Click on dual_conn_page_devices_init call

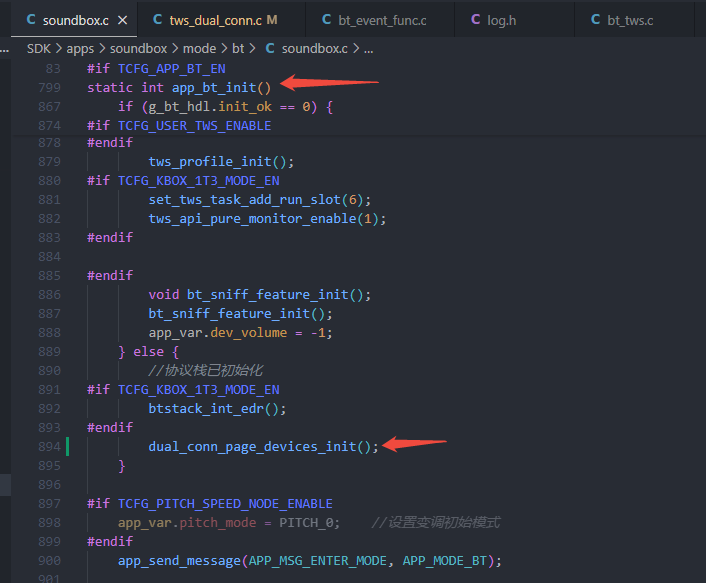pos(252,447)
